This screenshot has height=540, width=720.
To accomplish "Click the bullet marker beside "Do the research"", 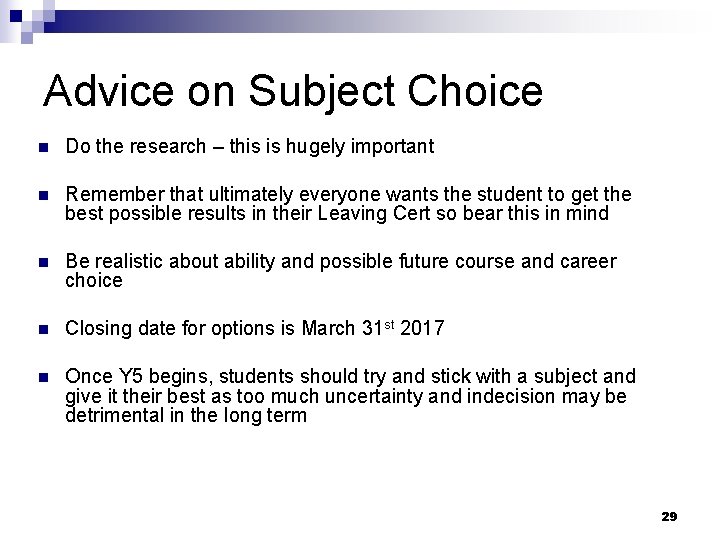I will pyautogui.click(x=41, y=148).
